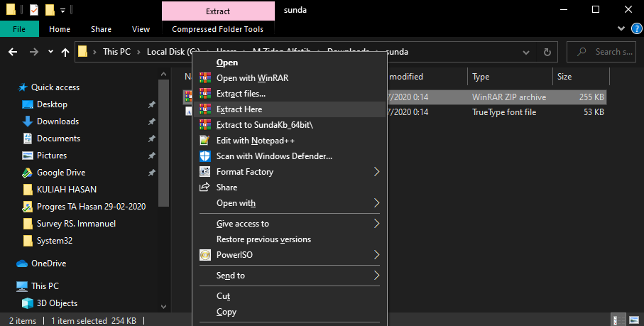644x326 pixels.
Task: Click the PowerISO disc icon
Action: click(x=205, y=255)
